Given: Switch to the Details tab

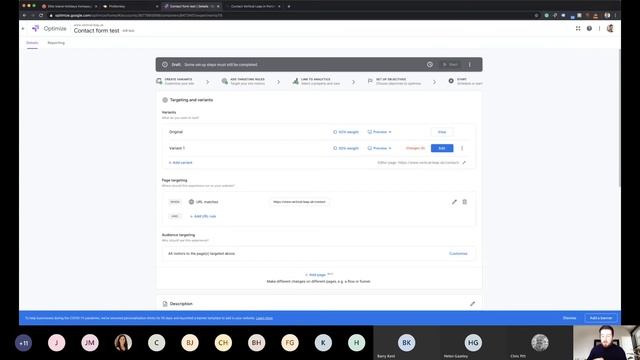Looking at the screenshot, I should 32,43.
